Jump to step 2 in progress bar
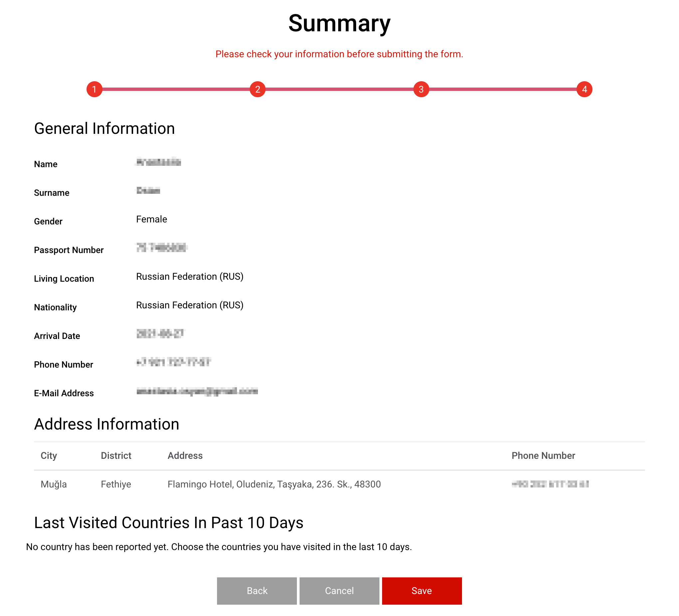 click(x=258, y=89)
